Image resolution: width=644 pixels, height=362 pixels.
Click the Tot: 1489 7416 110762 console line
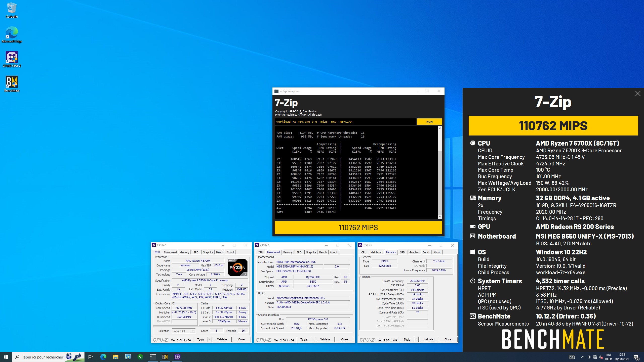point(306,212)
